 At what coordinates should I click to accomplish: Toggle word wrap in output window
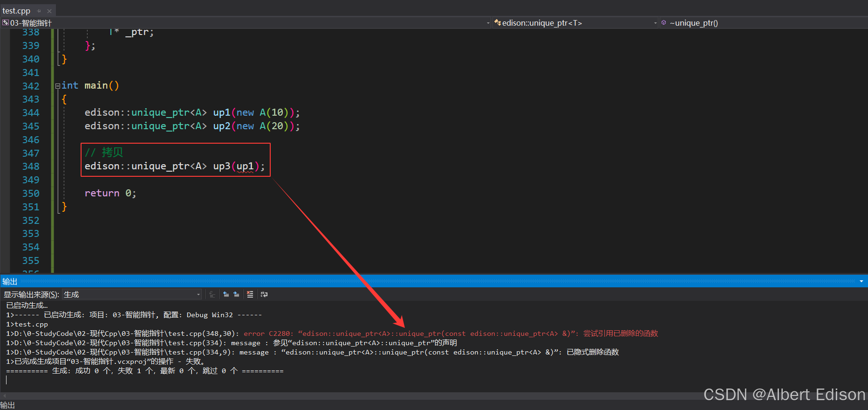click(x=264, y=294)
